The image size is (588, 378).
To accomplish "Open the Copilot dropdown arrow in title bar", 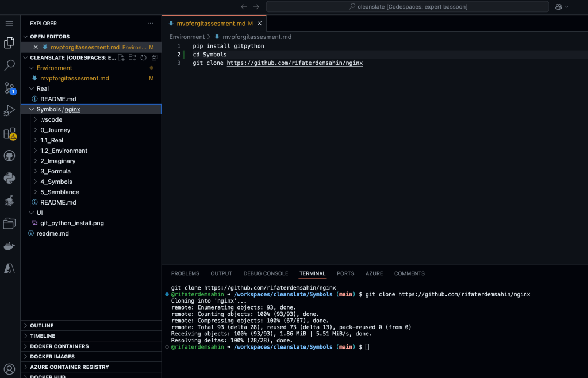I will point(567,7).
